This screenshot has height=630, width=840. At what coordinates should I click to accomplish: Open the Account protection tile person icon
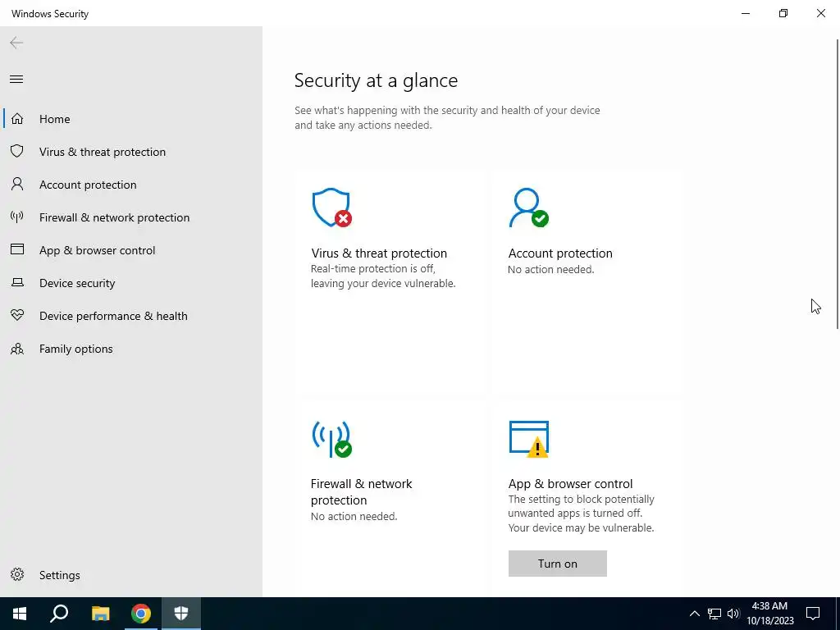[529, 208]
